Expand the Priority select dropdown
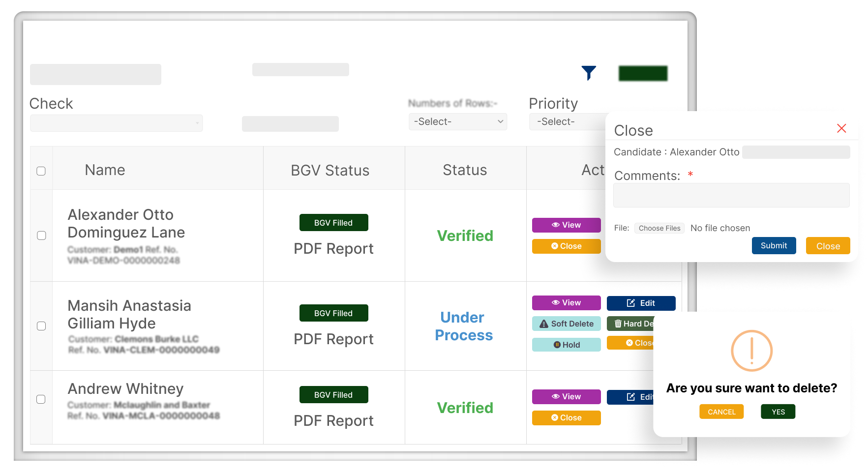The height and width of the screenshot is (474, 868). tap(567, 122)
